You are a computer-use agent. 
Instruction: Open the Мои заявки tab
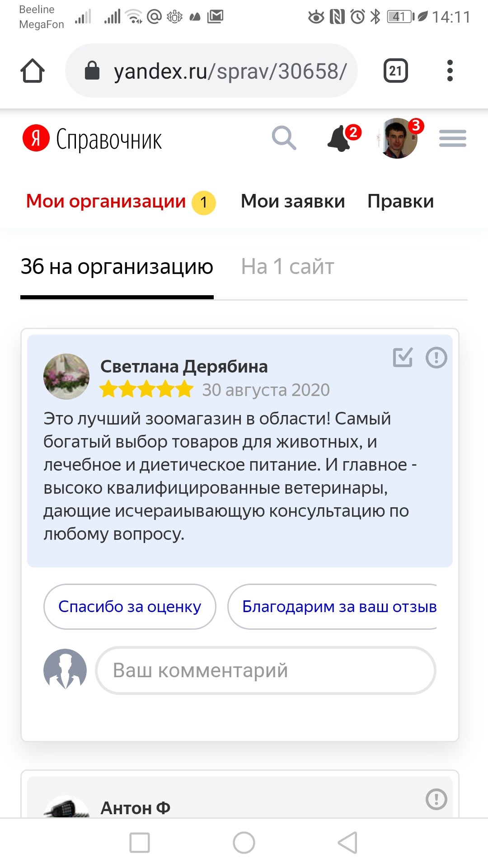coord(293,202)
